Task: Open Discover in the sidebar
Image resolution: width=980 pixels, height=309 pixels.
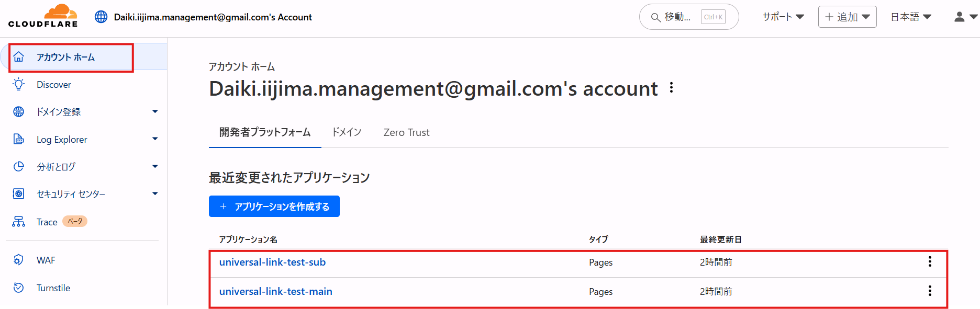Action: pyautogui.click(x=54, y=85)
